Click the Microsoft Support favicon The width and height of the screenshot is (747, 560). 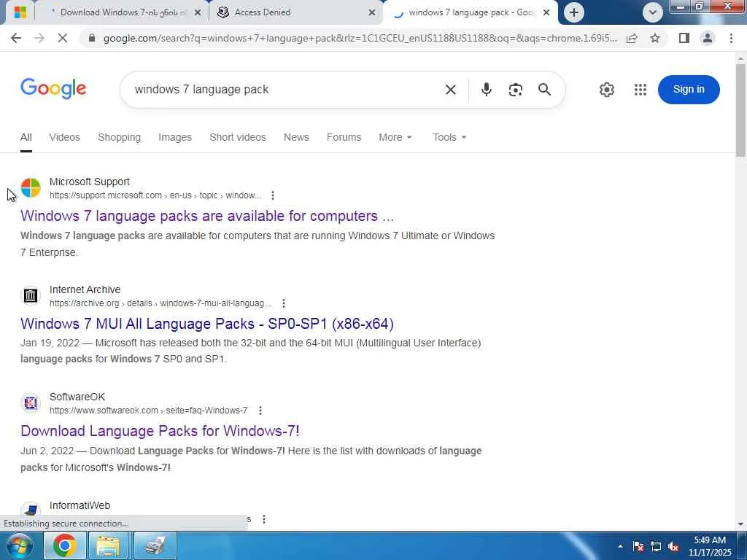(31, 187)
